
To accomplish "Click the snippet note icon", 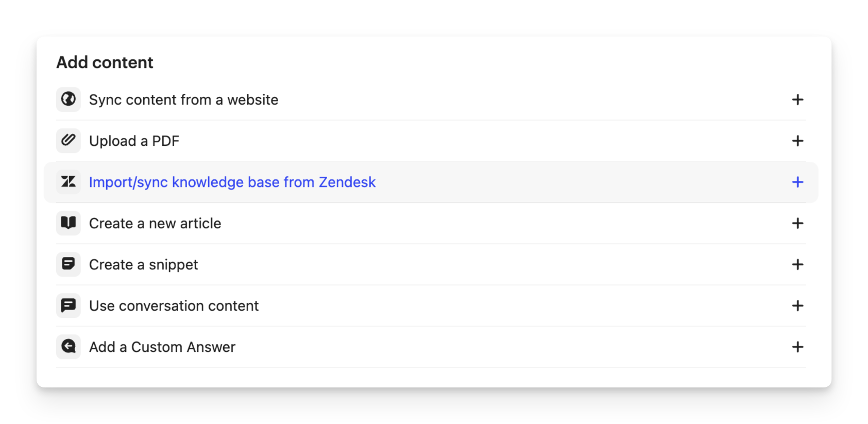I will pyautogui.click(x=69, y=264).
